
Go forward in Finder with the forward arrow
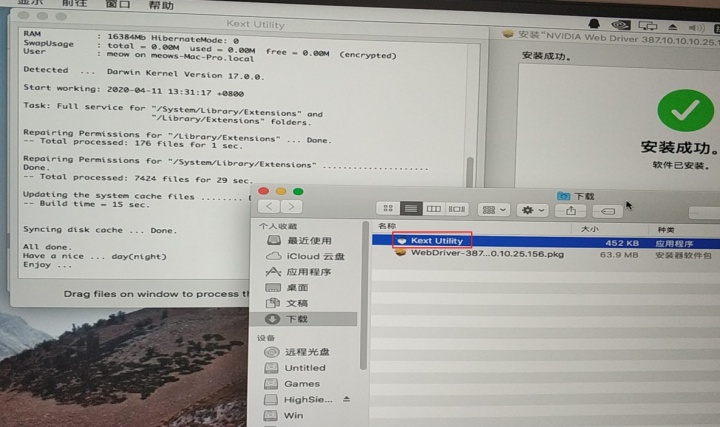pos(291,207)
